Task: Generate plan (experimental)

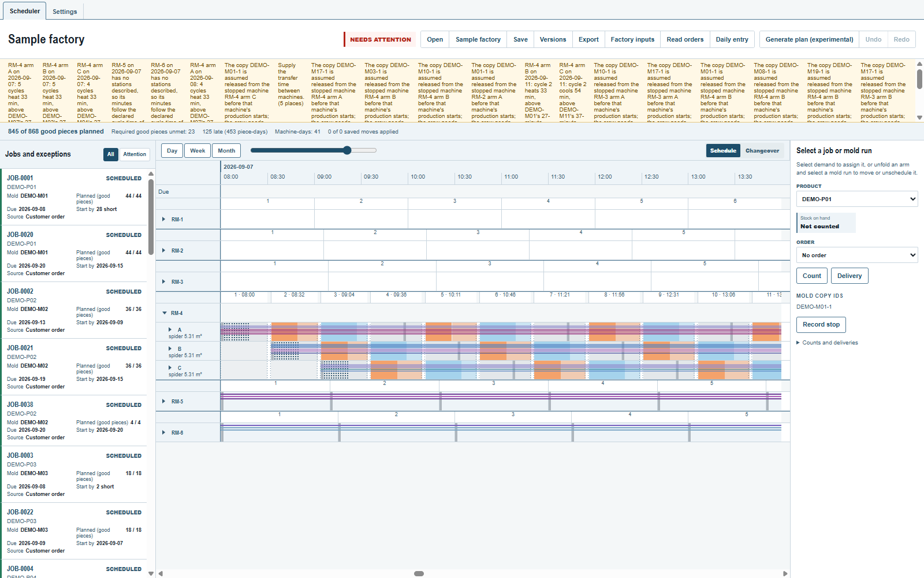Action: click(809, 39)
